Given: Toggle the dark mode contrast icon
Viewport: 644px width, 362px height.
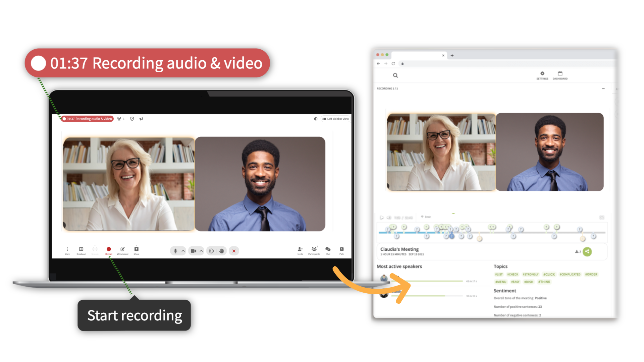Looking at the screenshot, I should coord(316,119).
